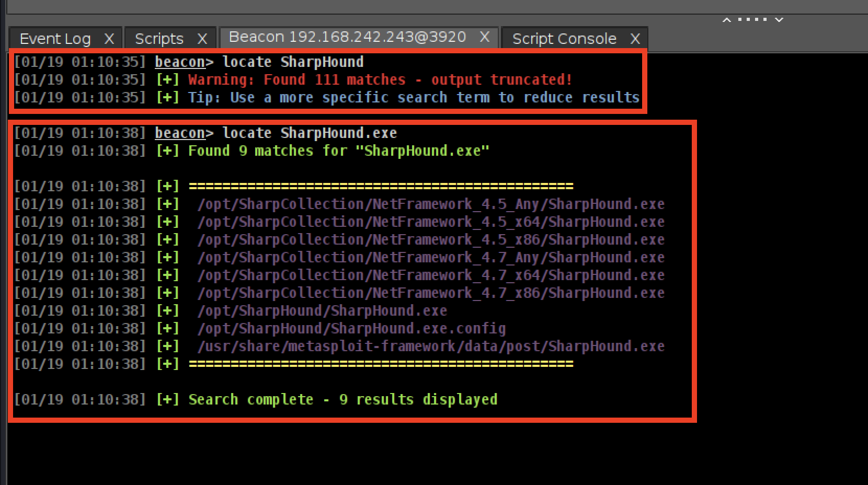Click the underlined beacon prompt on the first line

click(x=180, y=62)
